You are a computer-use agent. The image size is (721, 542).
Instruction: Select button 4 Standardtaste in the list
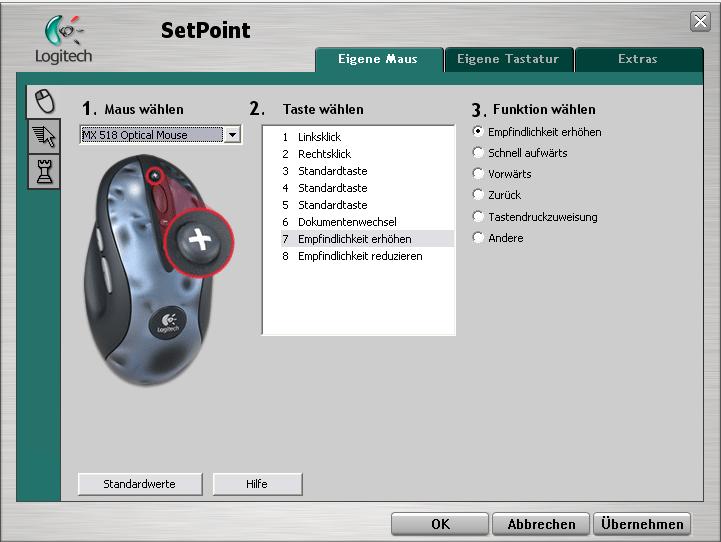pos(367,188)
